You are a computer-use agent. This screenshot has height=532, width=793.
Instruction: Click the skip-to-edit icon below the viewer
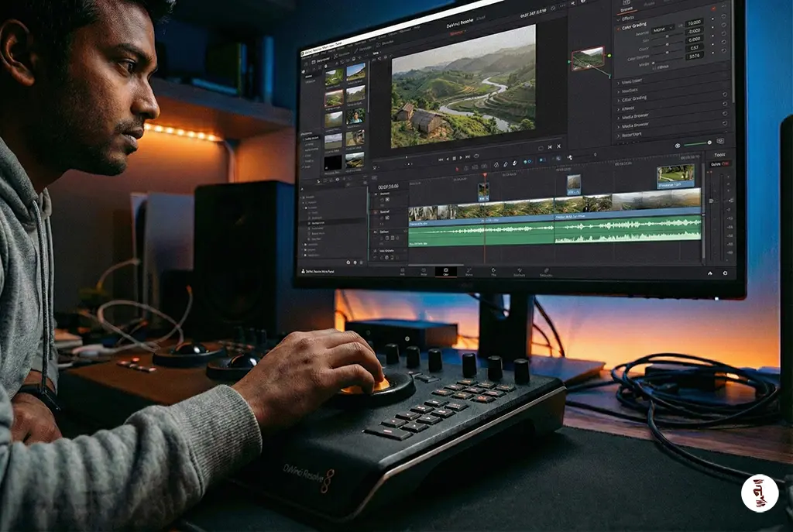(550, 147)
